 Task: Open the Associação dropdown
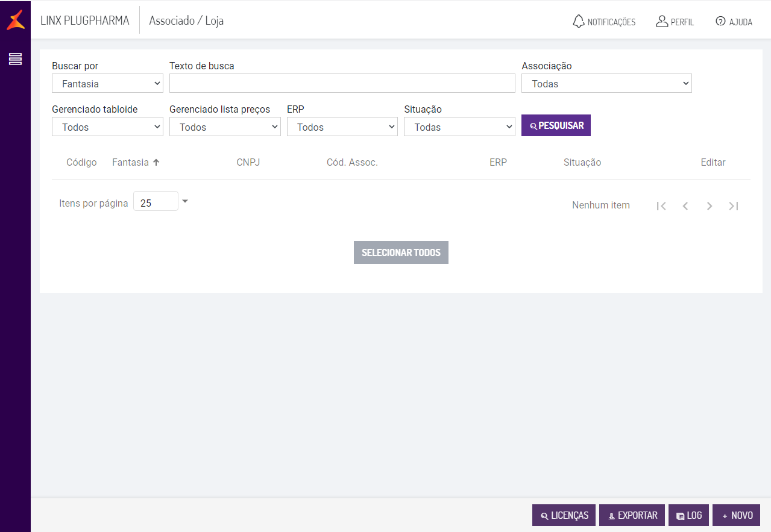click(606, 84)
